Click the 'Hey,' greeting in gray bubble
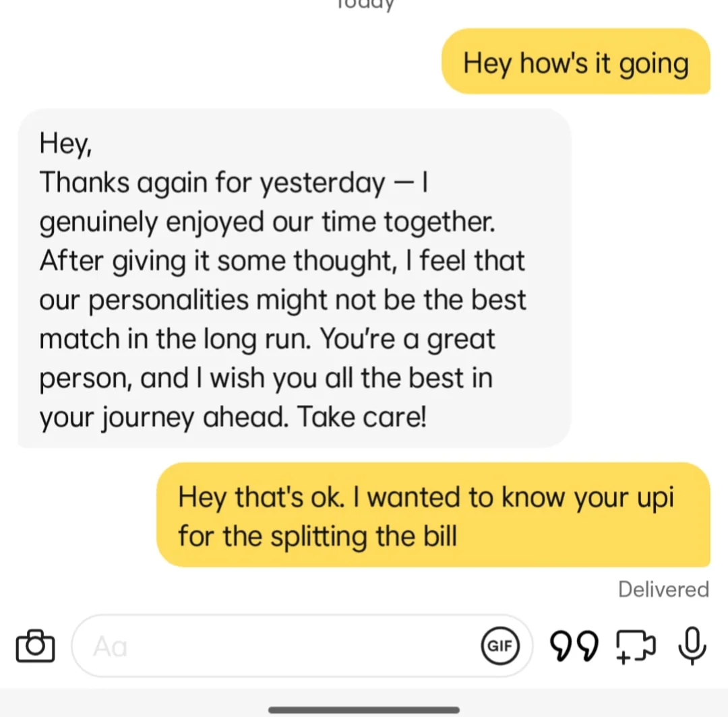728x717 pixels. (65, 144)
